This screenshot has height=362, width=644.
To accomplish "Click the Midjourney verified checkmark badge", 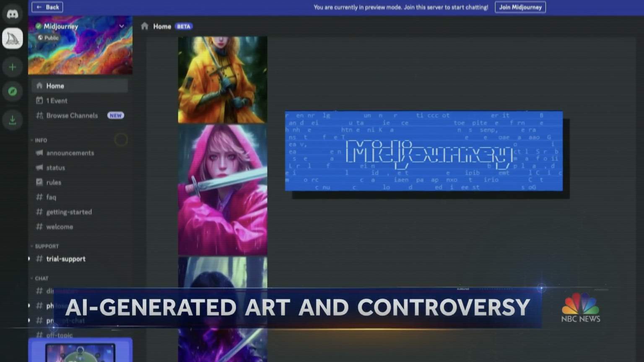I will [39, 26].
